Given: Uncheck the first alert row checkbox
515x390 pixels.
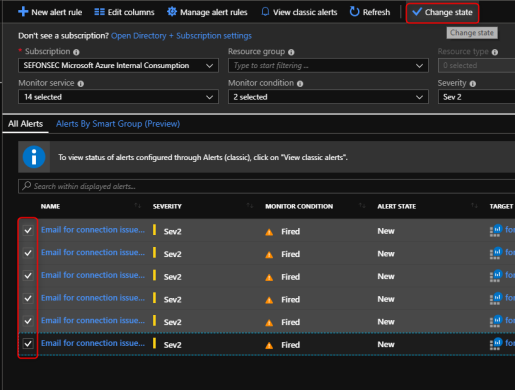Looking at the screenshot, I should tap(28, 230).
